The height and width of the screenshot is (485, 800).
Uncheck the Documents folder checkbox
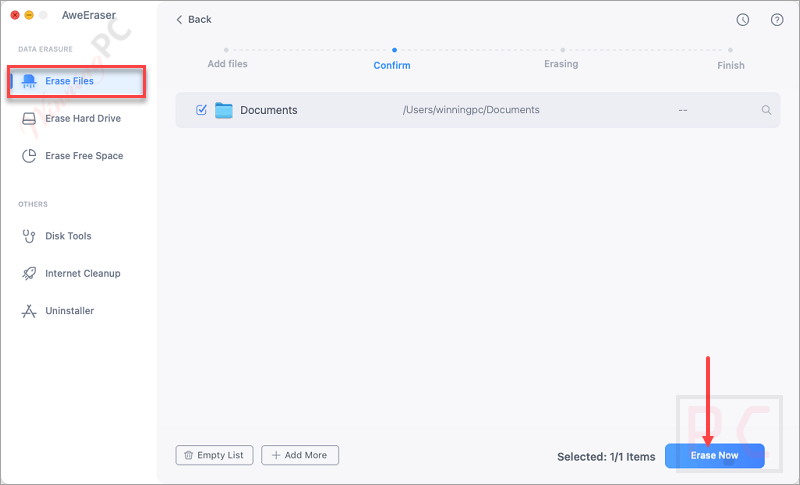click(202, 110)
